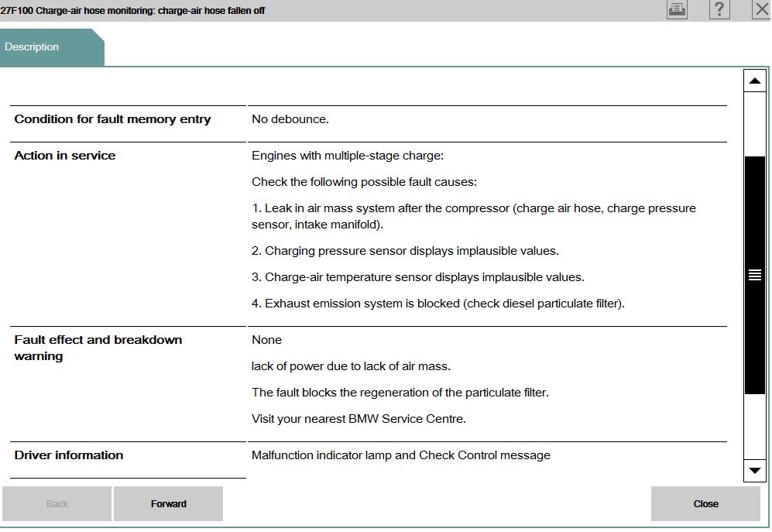Click the printer icon in title bar
This screenshot has height=532, width=772.
pyautogui.click(x=677, y=9)
